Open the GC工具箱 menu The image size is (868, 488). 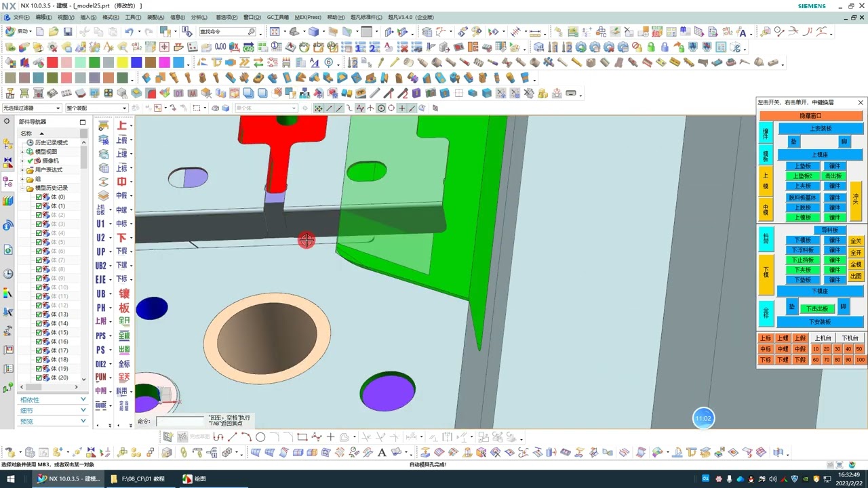(277, 17)
